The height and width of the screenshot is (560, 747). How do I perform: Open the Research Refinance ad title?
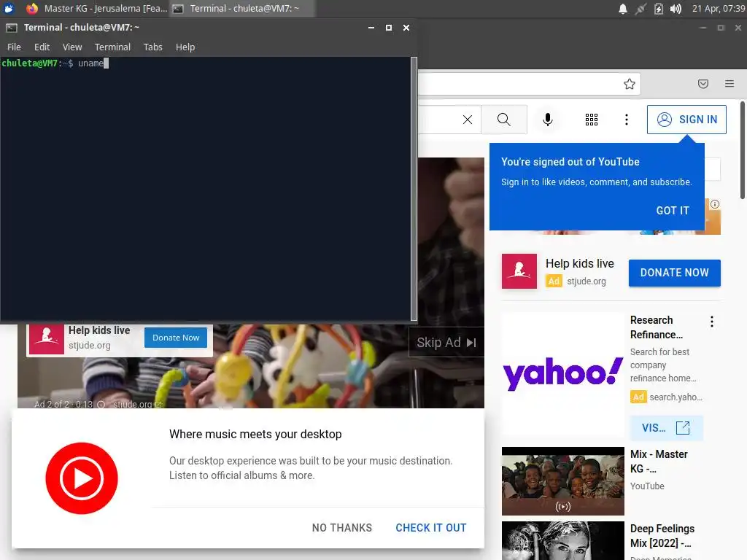[x=657, y=327]
